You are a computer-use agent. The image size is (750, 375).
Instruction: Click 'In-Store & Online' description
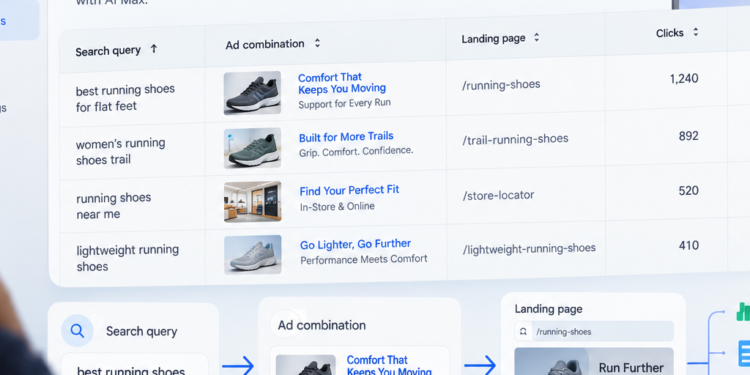(337, 207)
